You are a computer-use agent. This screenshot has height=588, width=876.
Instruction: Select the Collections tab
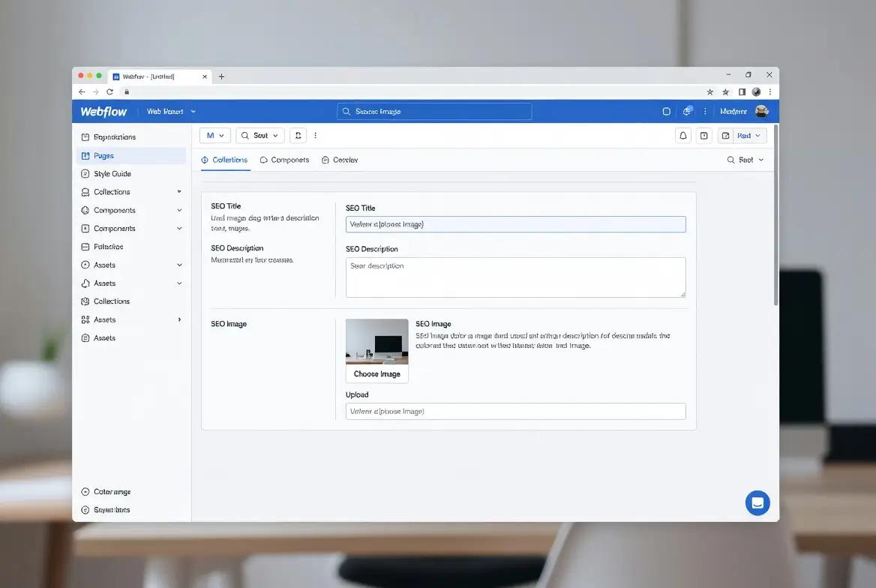coord(224,160)
